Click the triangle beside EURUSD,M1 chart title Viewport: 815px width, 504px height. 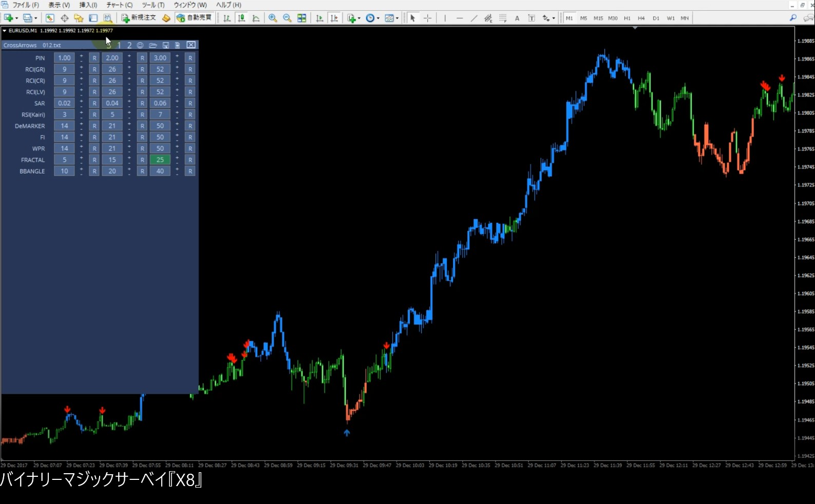pos(5,31)
